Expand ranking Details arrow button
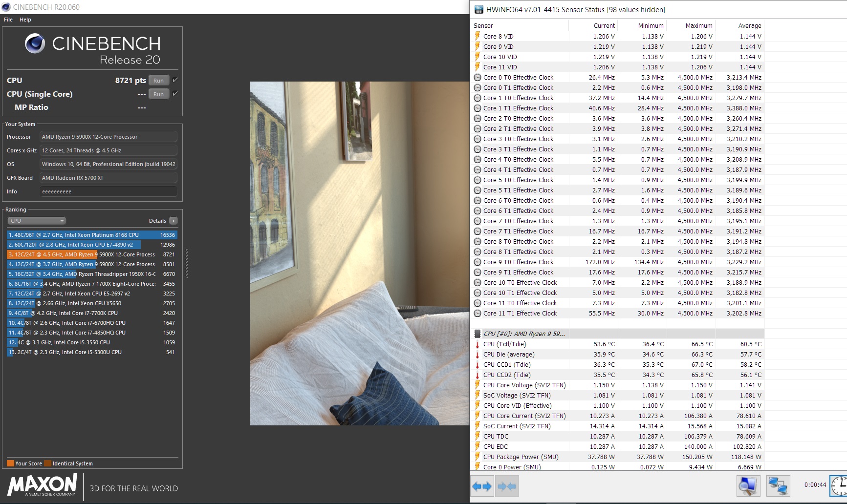Viewport: 847px width, 504px height. pyautogui.click(x=173, y=221)
